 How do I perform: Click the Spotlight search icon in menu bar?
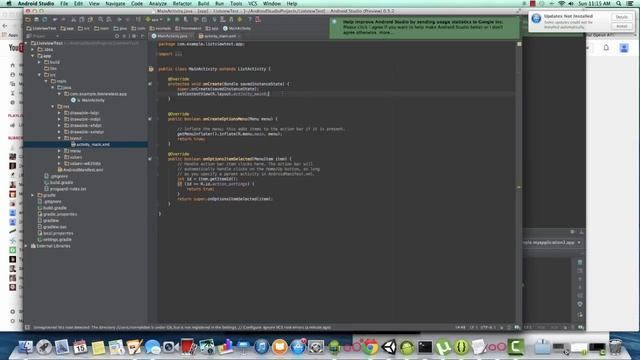619,3
